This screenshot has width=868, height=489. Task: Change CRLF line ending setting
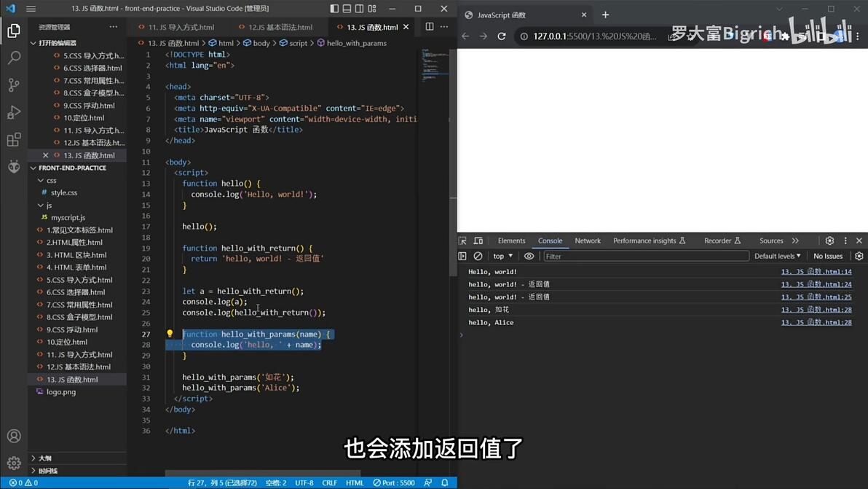[329, 483]
